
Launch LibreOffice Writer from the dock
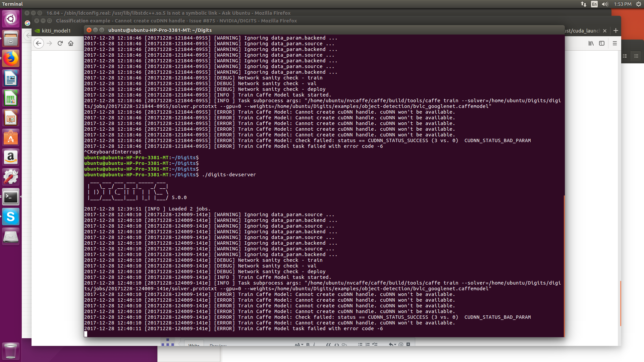pyautogui.click(x=11, y=78)
